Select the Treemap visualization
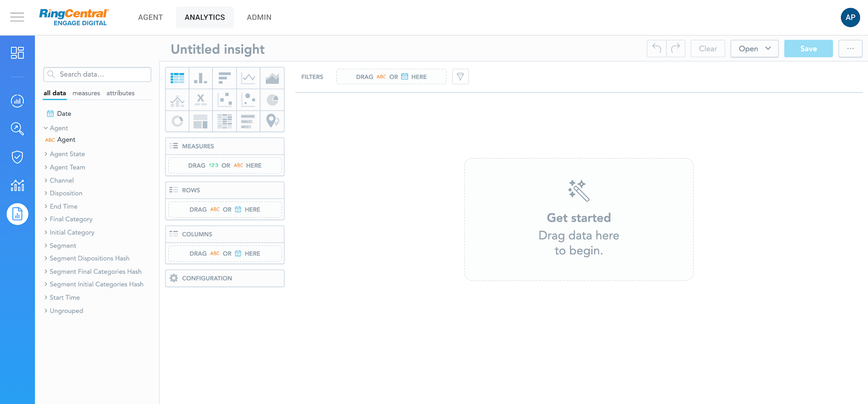868x404 pixels. coord(201,121)
